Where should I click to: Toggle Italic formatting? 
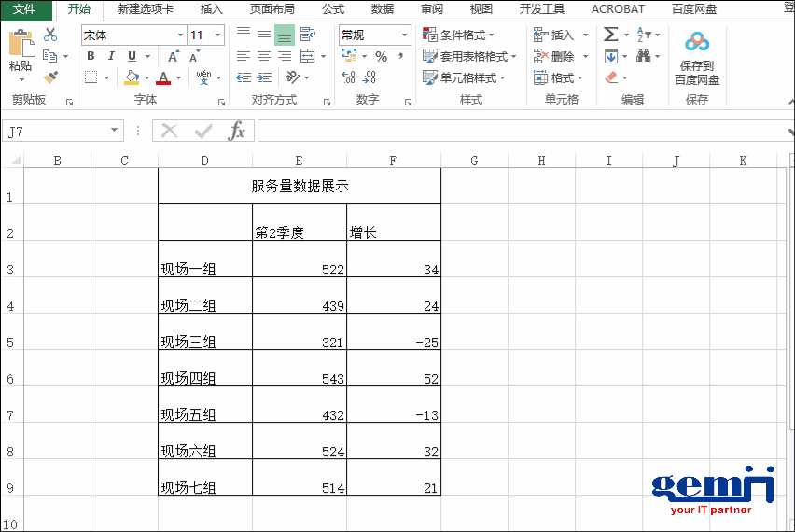tap(111, 56)
